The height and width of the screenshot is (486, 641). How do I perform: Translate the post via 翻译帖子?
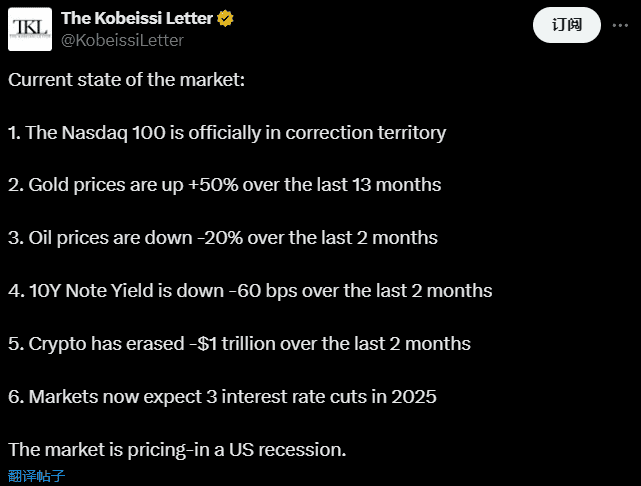point(36,476)
